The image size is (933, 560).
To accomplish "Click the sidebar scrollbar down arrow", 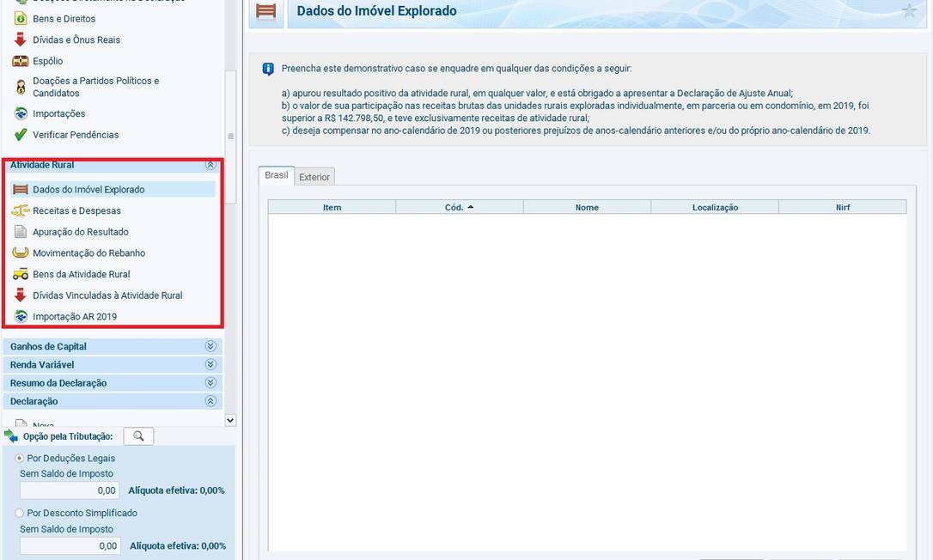I will click(229, 420).
